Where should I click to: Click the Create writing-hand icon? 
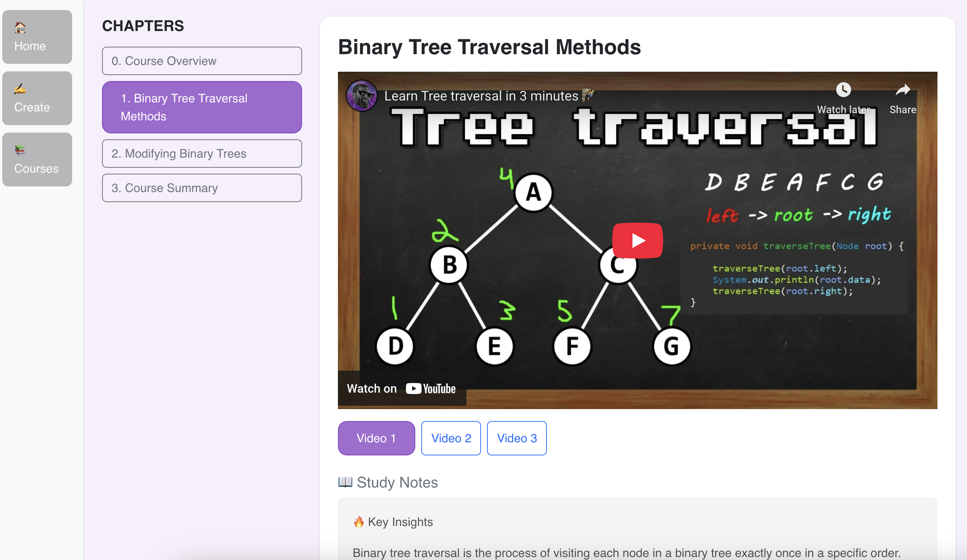point(20,89)
